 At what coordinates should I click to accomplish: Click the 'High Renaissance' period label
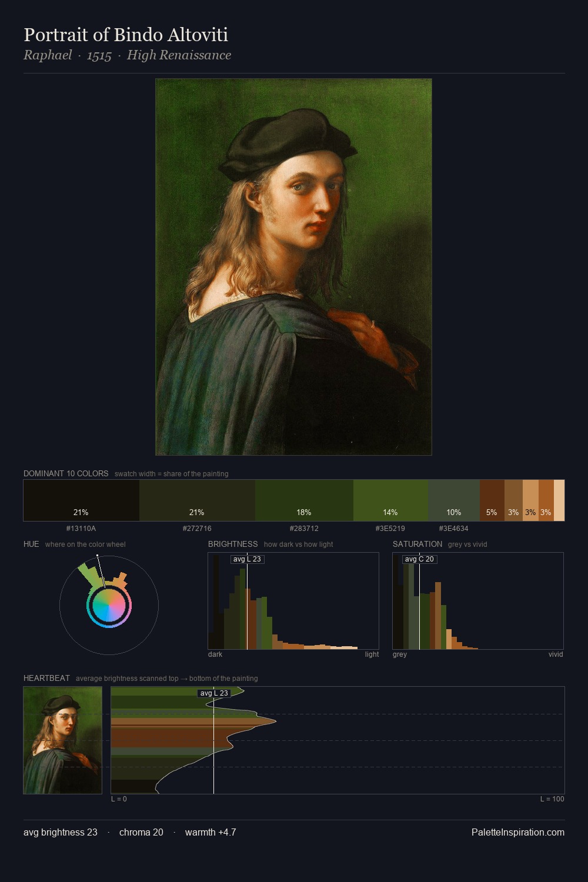click(179, 55)
